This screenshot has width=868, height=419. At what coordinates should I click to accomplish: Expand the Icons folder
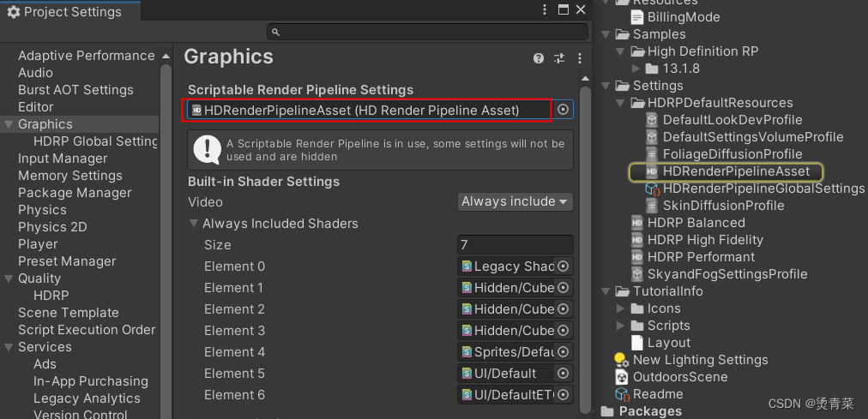621,308
